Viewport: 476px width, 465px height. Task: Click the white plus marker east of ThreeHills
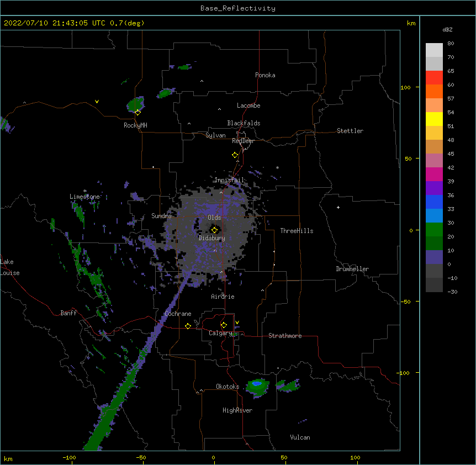[x=338, y=207]
